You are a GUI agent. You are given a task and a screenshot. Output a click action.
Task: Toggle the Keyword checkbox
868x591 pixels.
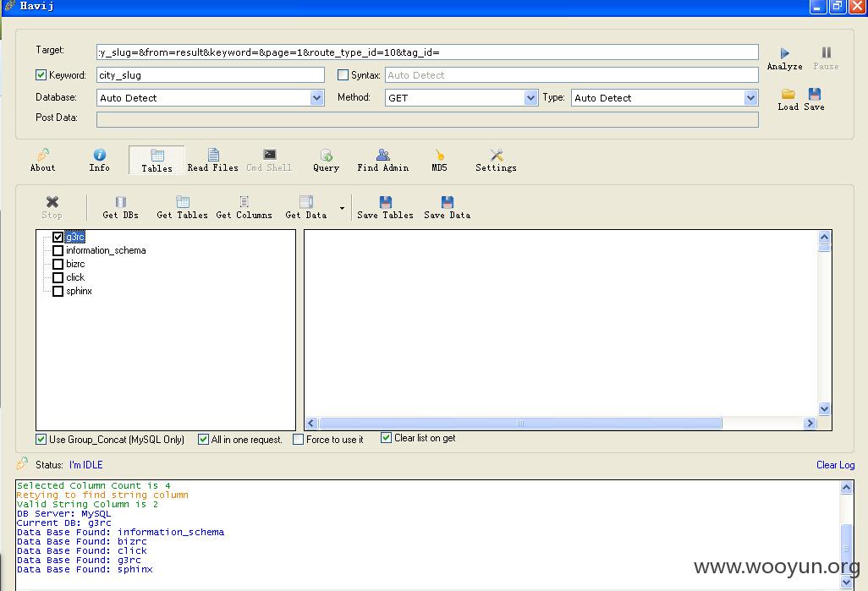(x=41, y=74)
